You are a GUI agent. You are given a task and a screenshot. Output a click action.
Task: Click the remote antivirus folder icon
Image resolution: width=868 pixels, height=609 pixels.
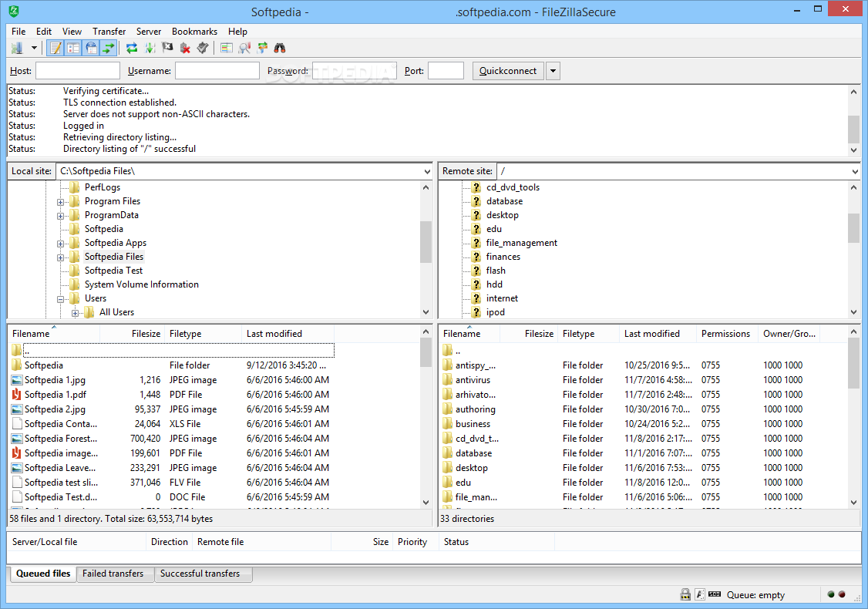click(x=447, y=380)
